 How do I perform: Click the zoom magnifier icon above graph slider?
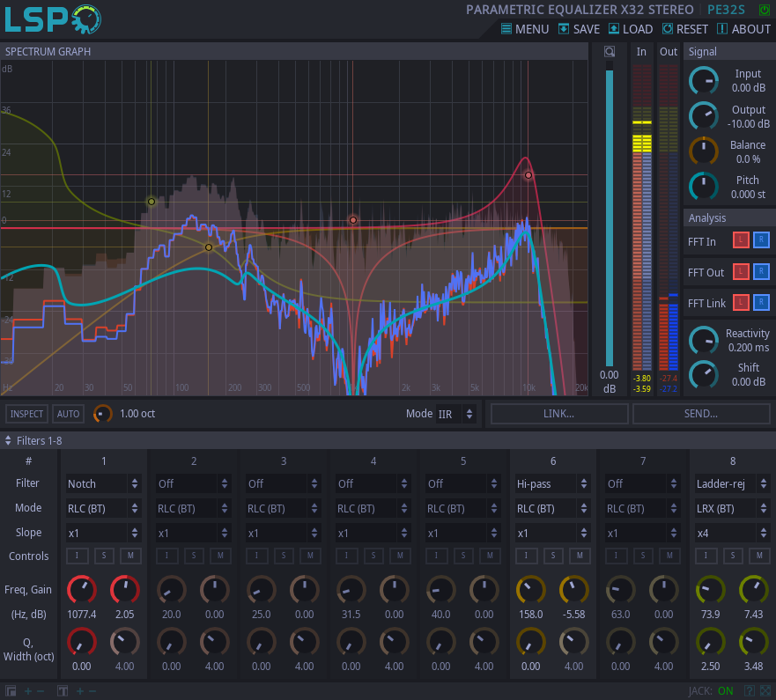tap(610, 51)
